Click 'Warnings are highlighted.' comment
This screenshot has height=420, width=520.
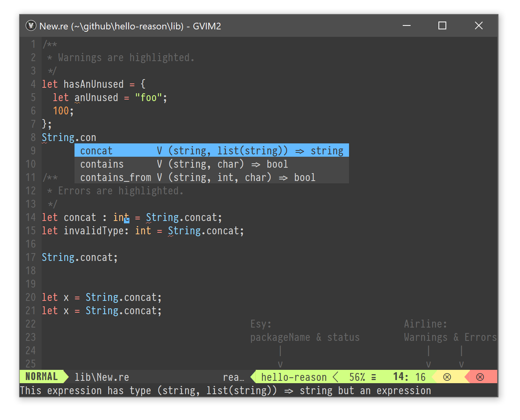126,57
